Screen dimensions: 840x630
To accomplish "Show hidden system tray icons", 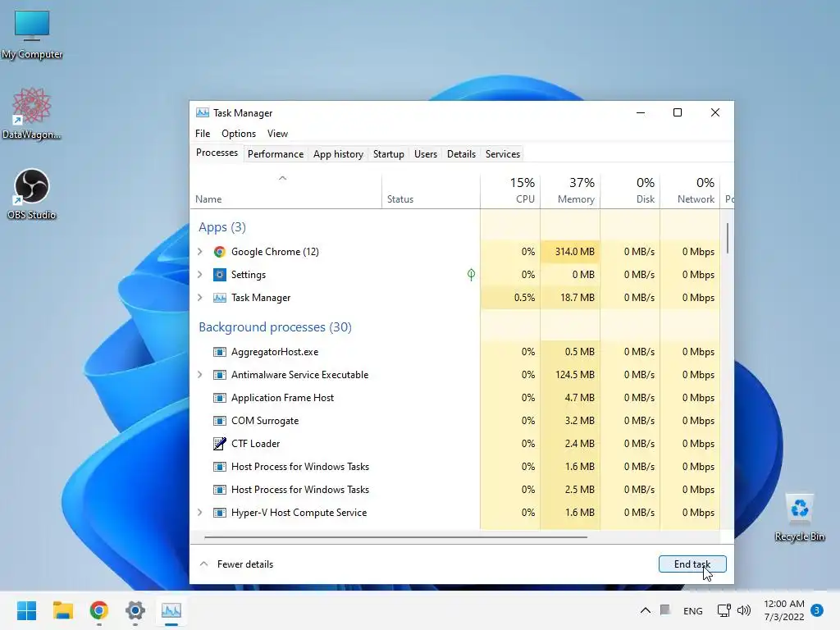I will click(646, 610).
